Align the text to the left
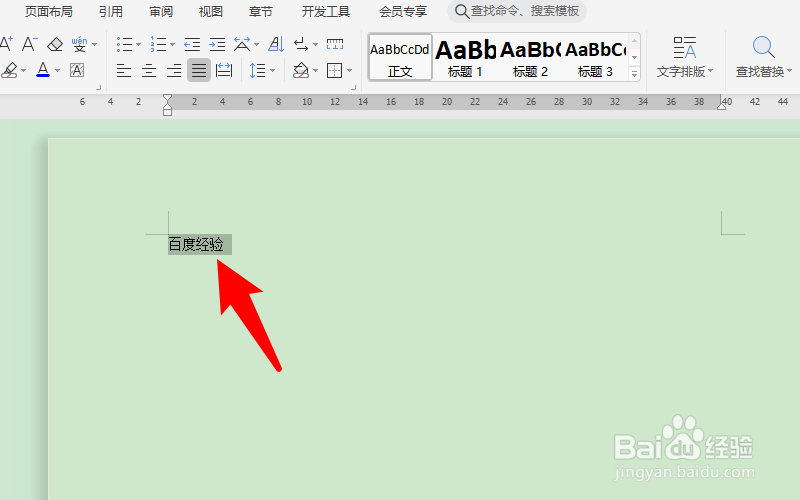Viewport: 800px width, 500px height. (x=123, y=70)
